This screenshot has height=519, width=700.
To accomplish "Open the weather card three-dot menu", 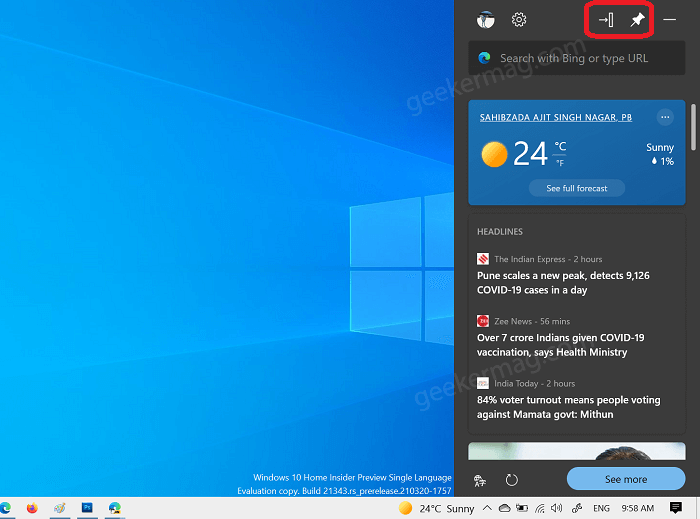I will (x=665, y=117).
